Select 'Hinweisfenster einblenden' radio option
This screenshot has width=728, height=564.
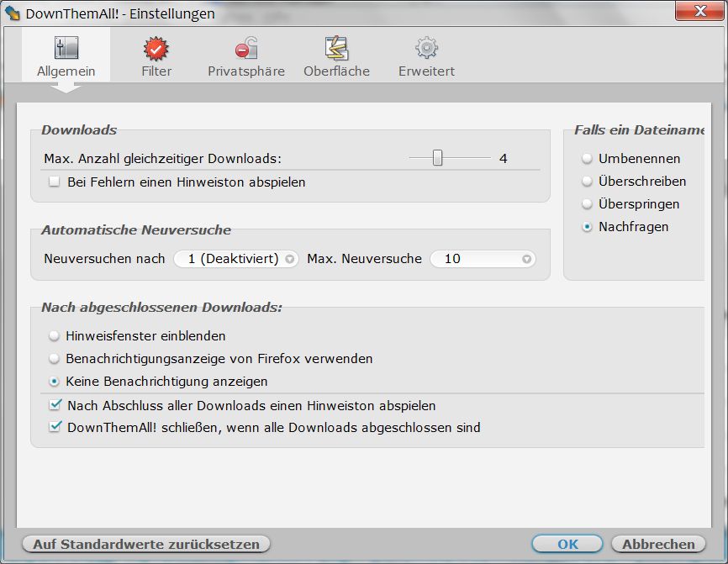point(55,335)
